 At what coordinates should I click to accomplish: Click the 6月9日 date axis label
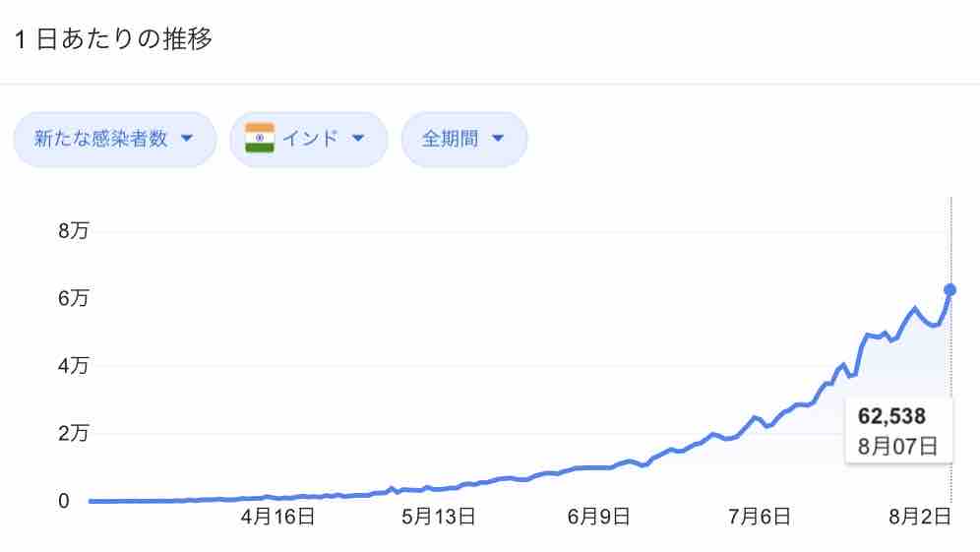coord(599,517)
